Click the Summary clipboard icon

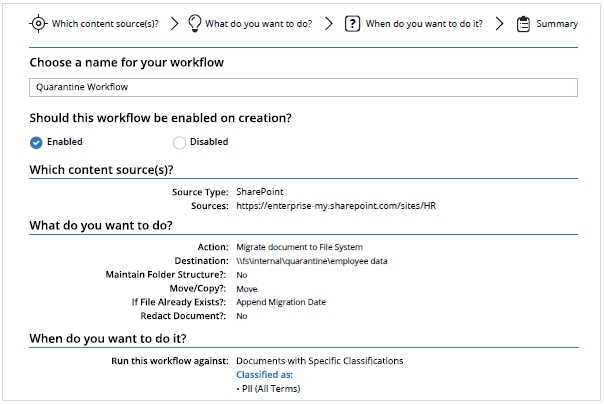523,24
